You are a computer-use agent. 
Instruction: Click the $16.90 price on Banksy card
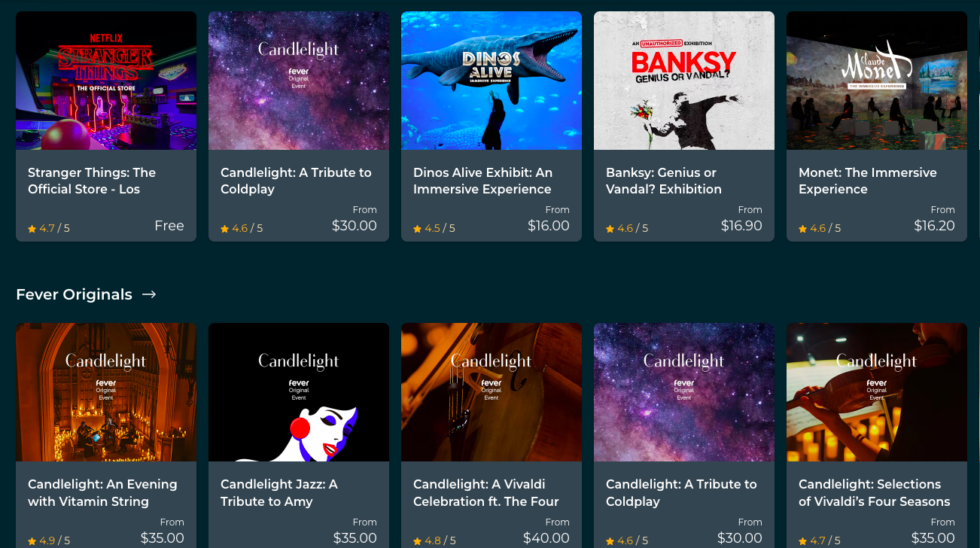(741, 226)
